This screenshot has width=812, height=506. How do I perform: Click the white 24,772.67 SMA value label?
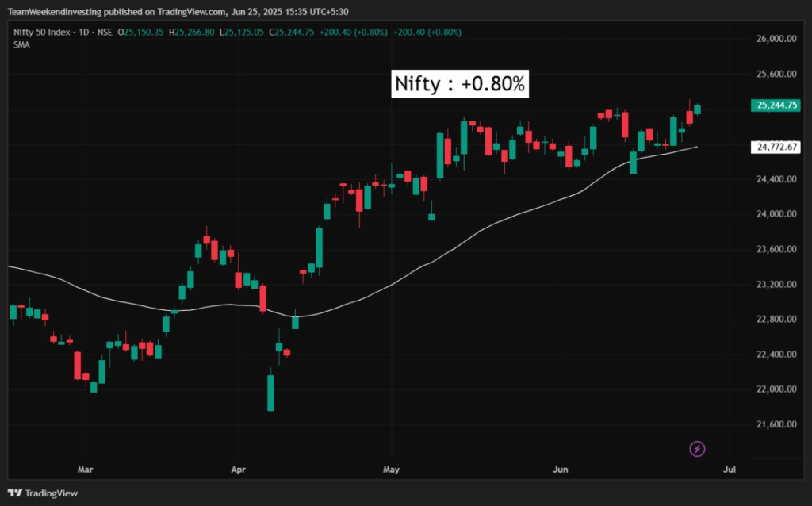776,147
